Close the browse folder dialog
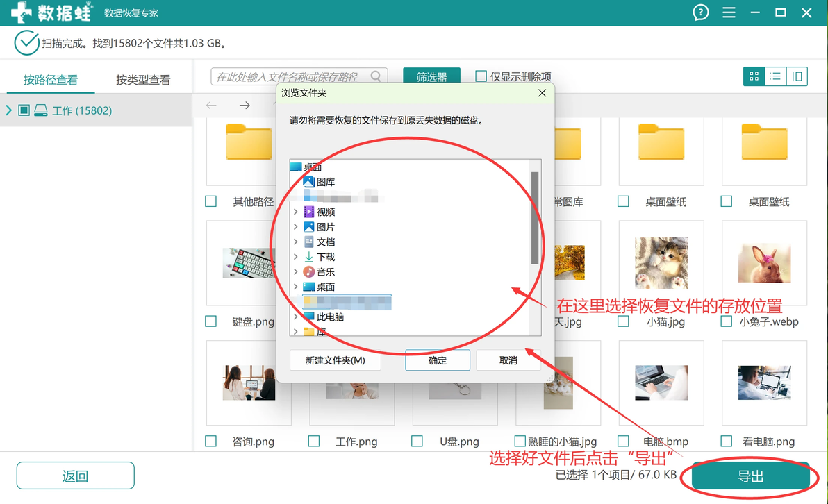The height and width of the screenshot is (504, 828). coord(542,93)
